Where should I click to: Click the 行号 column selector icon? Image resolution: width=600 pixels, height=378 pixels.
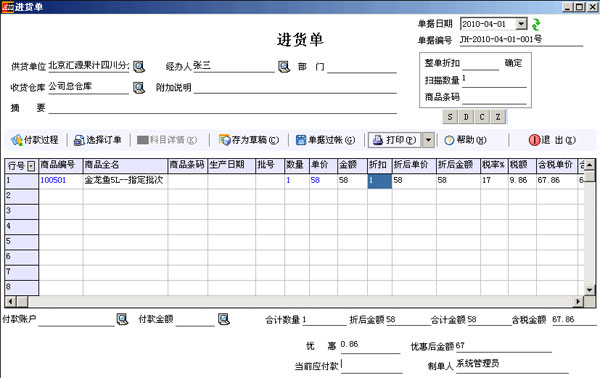point(31,166)
